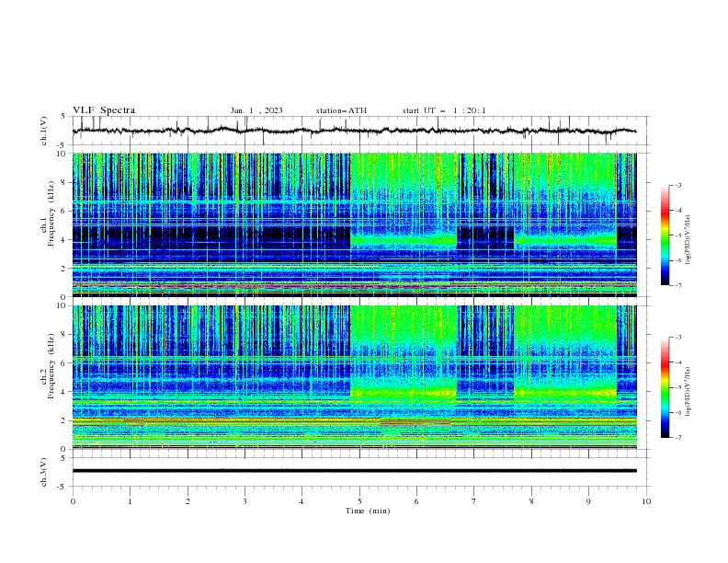Click time axis tick label "10"
The image size is (728, 563).
point(646,501)
